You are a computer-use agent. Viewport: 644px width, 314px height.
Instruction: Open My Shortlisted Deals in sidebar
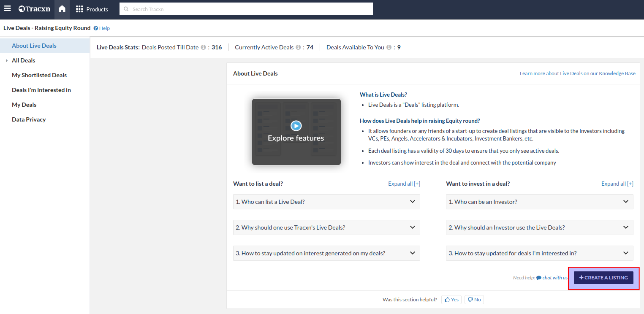[39, 75]
